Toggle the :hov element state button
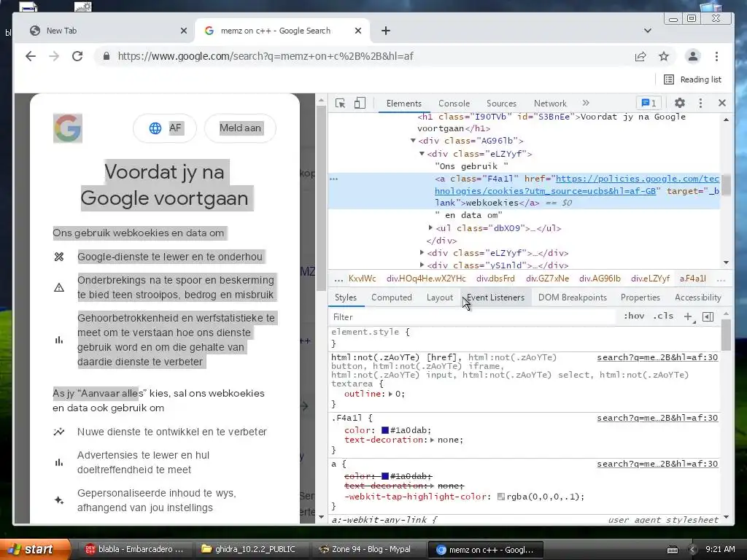The width and height of the screenshot is (747, 560). [634, 316]
